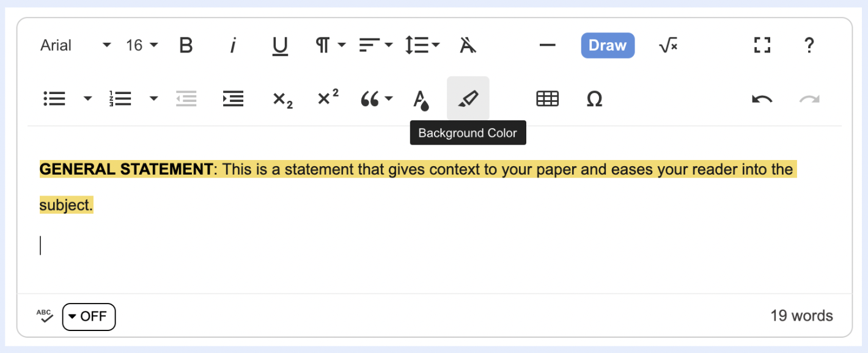Apply subscript formatting
Screen dimensions: 868x353
(282, 100)
